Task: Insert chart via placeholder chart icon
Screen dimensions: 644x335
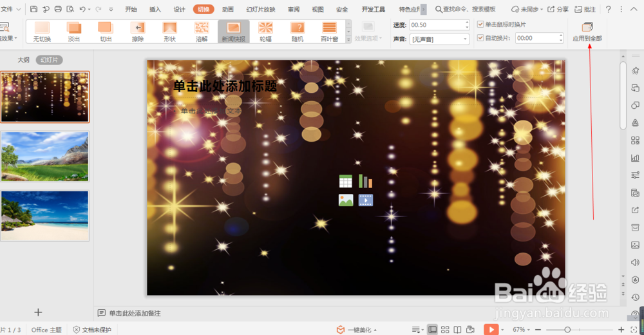Action: (365, 181)
